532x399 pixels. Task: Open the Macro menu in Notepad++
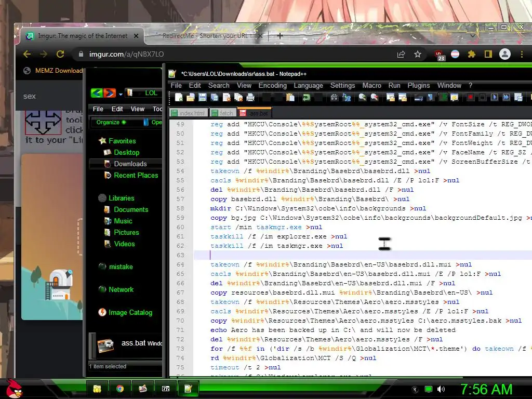(x=372, y=86)
